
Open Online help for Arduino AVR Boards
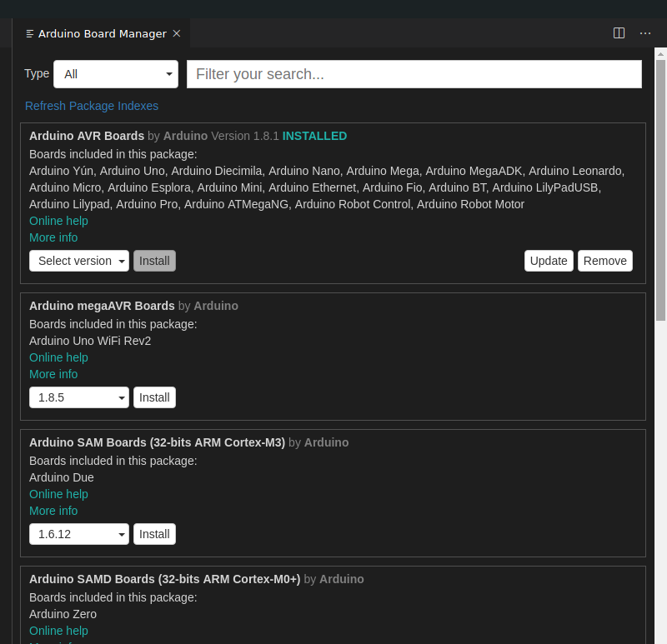coord(58,221)
